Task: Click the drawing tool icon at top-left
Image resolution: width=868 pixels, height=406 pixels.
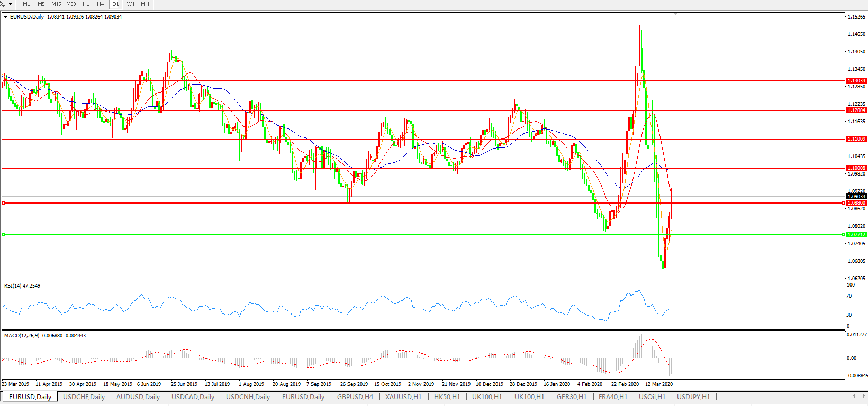Action: click(x=3, y=4)
